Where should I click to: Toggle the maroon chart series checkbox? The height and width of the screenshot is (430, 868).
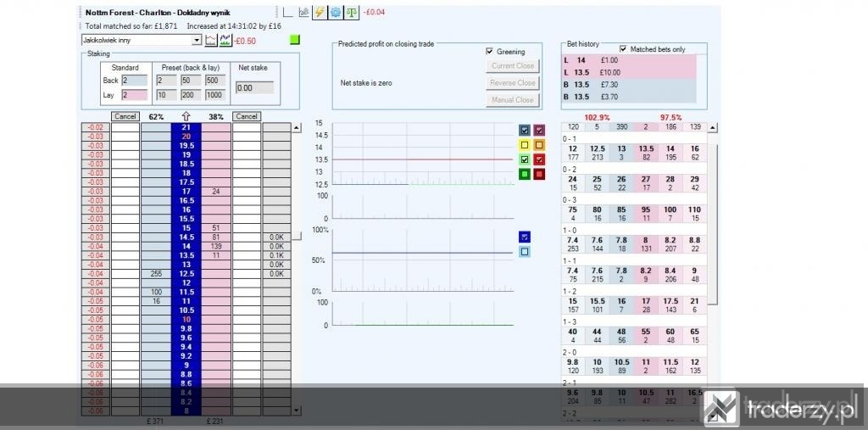[539, 131]
